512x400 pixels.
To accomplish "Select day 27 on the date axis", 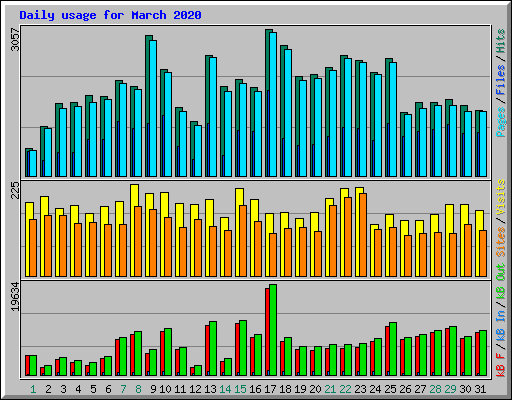I will pos(420,389).
